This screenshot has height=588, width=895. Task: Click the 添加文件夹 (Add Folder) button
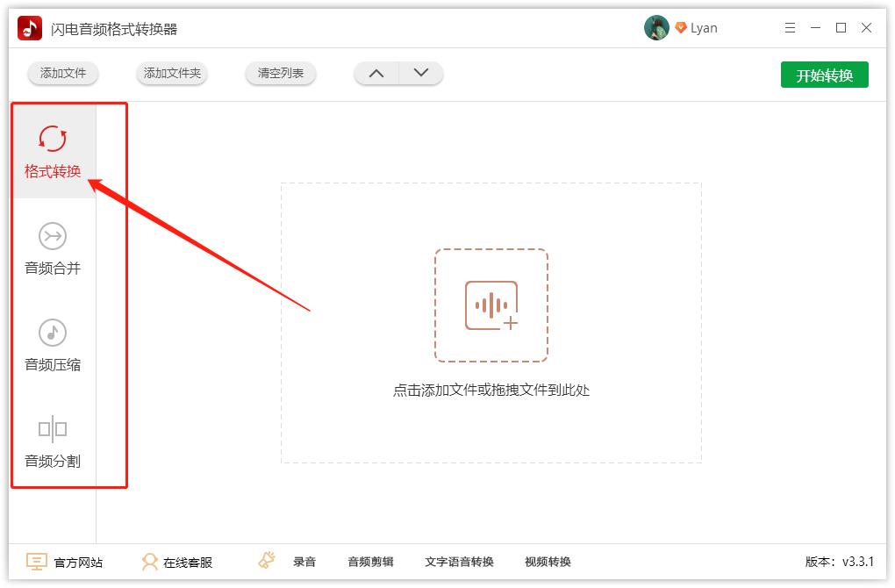(171, 74)
